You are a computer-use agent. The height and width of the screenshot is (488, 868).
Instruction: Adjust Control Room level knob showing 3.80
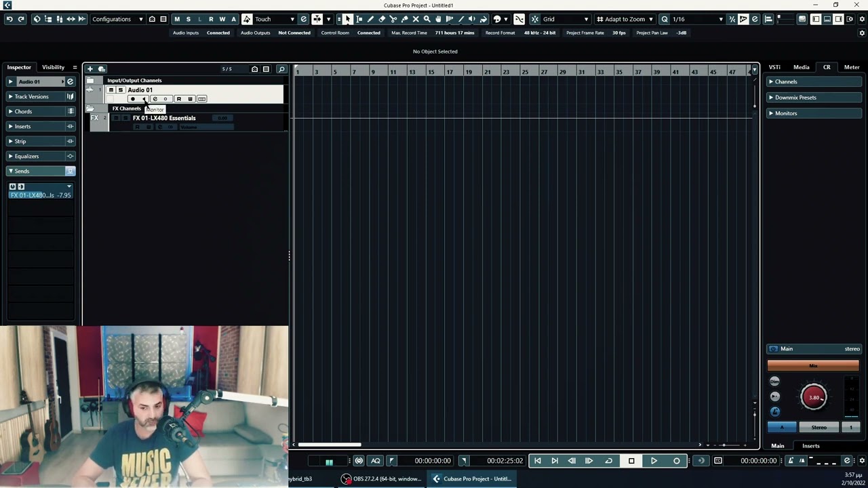click(814, 397)
